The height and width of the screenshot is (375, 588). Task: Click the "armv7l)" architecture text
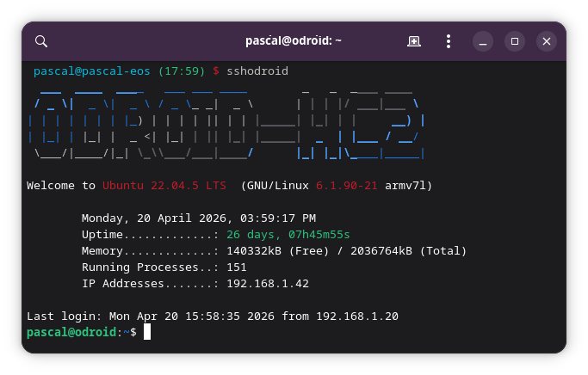point(408,186)
